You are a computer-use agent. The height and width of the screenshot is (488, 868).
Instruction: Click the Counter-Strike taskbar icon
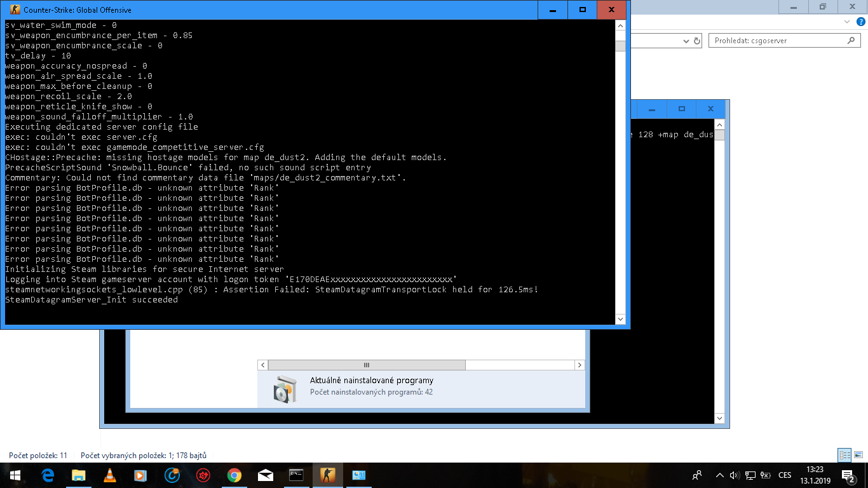[327, 475]
